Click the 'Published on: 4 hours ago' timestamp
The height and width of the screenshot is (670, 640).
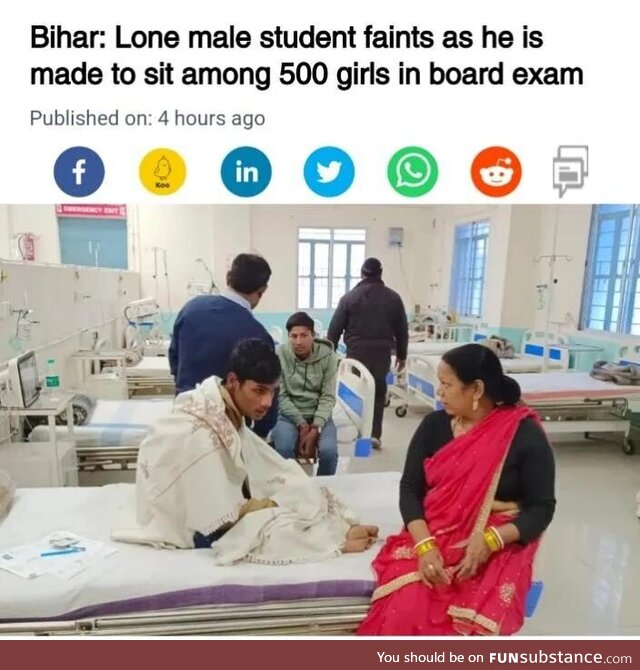point(147,118)
